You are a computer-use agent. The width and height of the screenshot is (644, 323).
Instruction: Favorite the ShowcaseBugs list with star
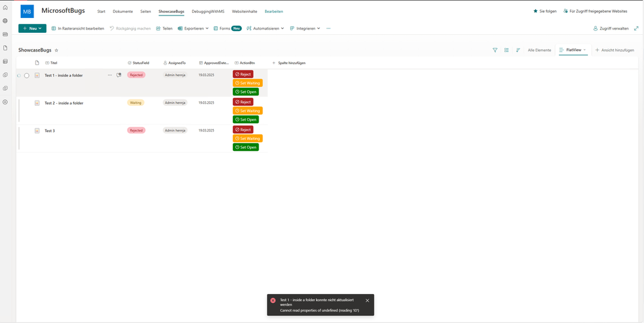[x=57, y=50]
